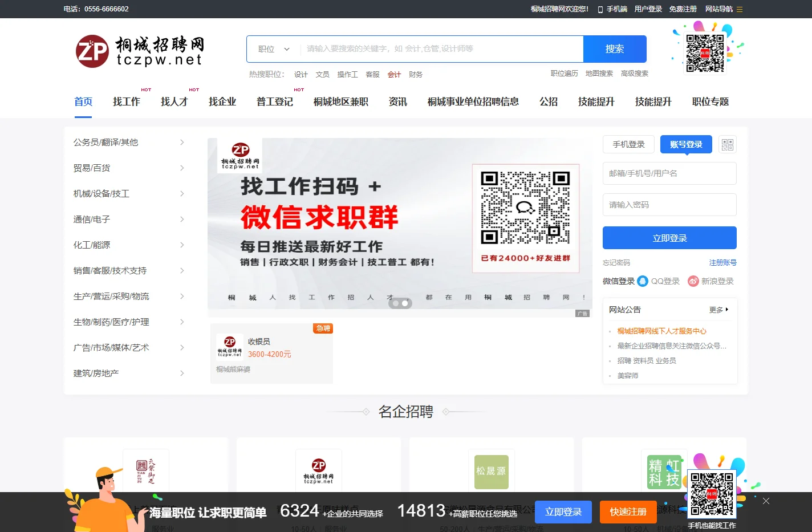Click the header QR code image
Viewport: 812px width, 532px height.
[x=705, y=53]
